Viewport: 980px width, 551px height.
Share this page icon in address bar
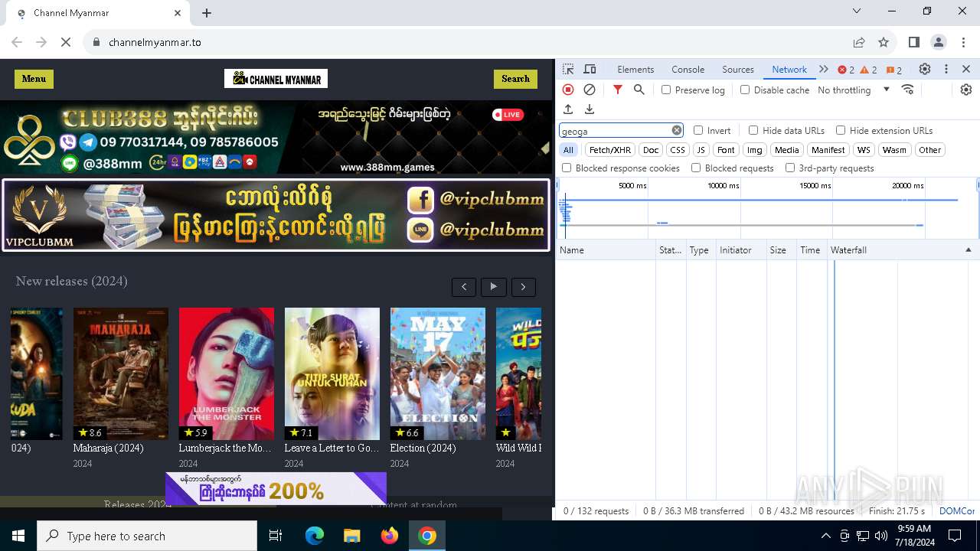coord(859,42)
